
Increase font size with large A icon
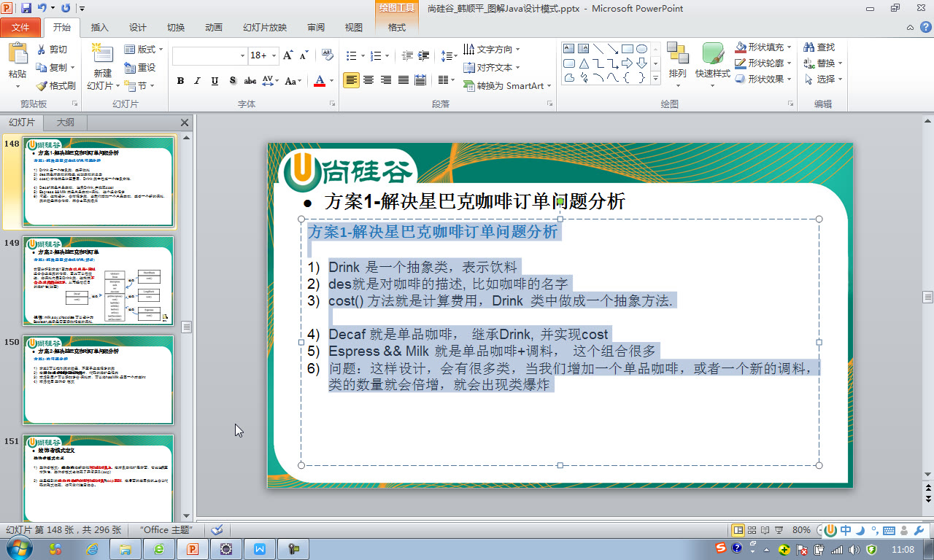[x=287, y=55]
